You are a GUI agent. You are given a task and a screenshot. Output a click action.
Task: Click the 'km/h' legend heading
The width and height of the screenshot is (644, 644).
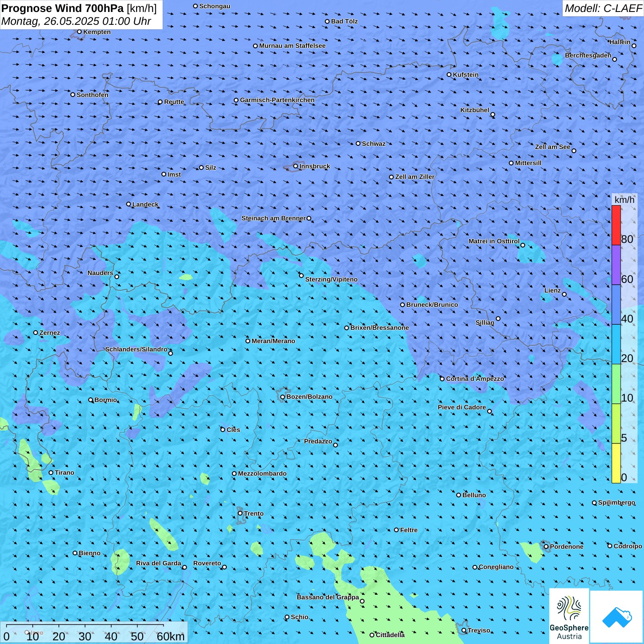[624, 200]
